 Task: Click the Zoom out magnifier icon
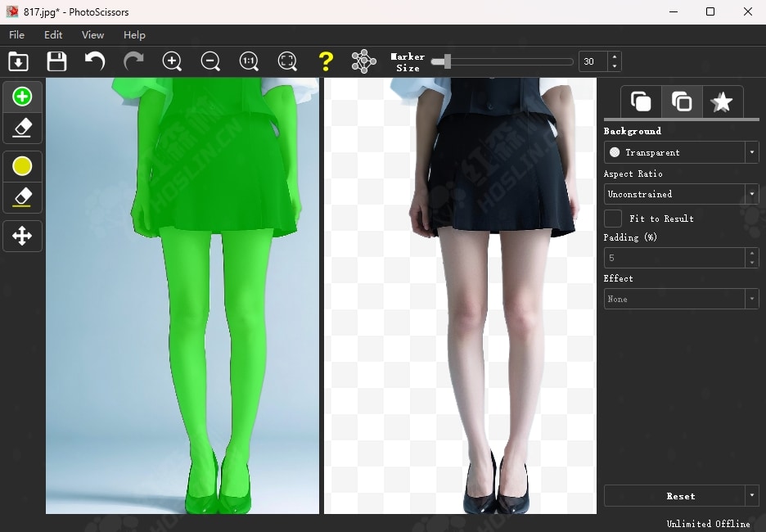(210, 61)
